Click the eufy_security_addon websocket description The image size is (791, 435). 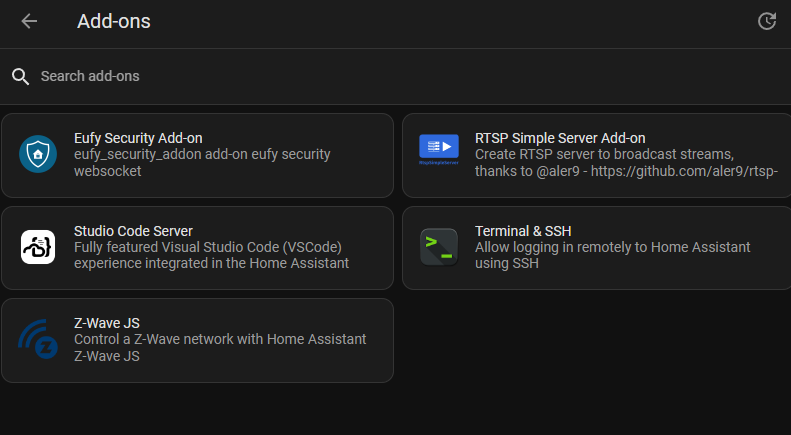(x=202, y=162)
